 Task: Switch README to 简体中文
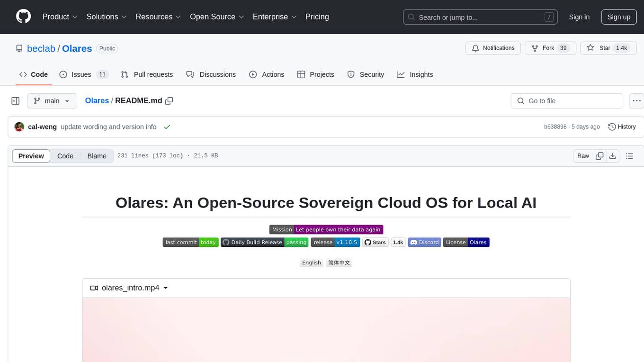click(339, 262)
